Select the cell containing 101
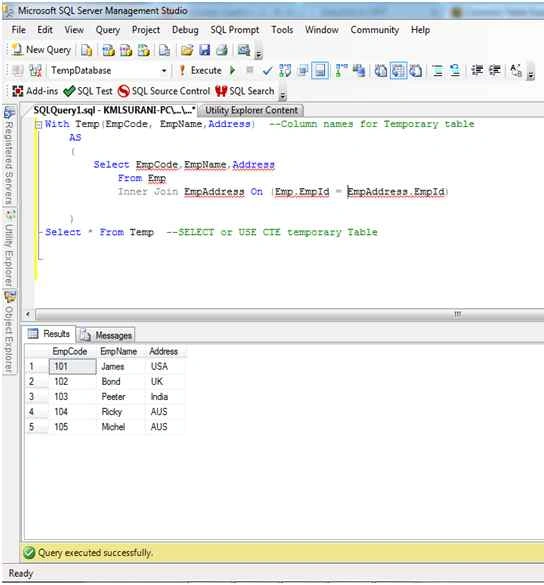Screen dimensions: 544x585 (72, 366)
